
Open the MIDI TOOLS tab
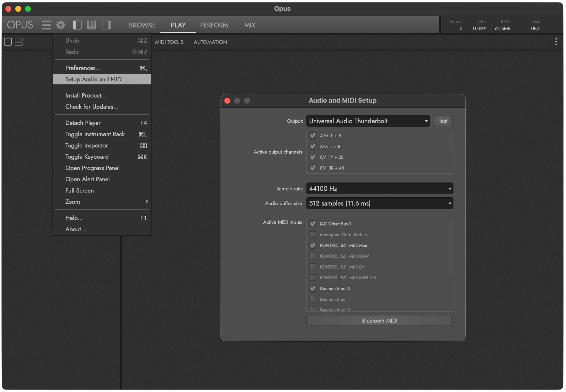click(169, 42)
